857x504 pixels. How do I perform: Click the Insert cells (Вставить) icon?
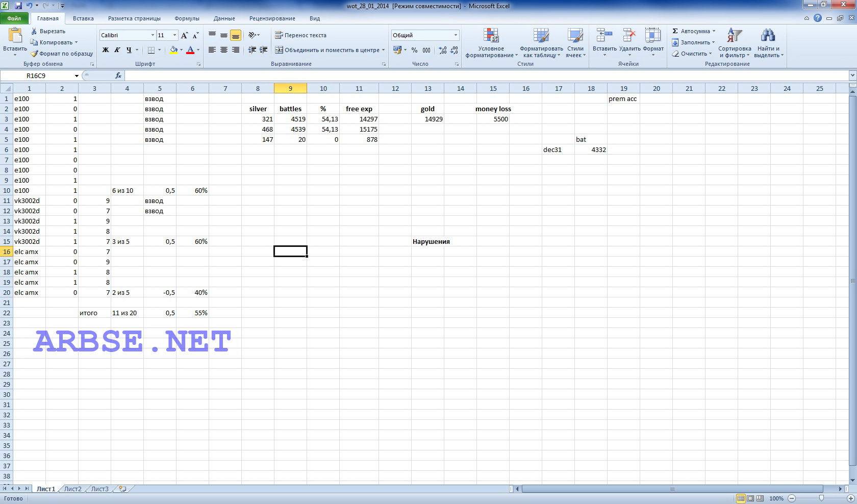[604, 35]
